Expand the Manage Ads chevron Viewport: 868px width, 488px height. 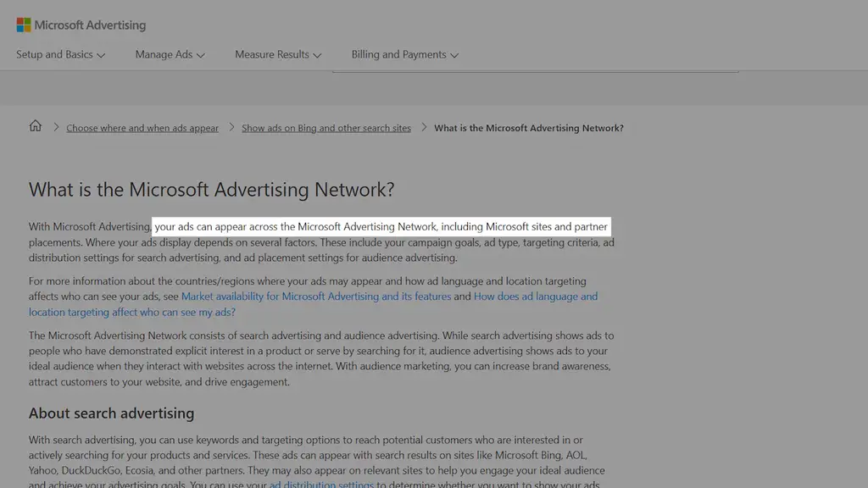click(x=200, y=55)
